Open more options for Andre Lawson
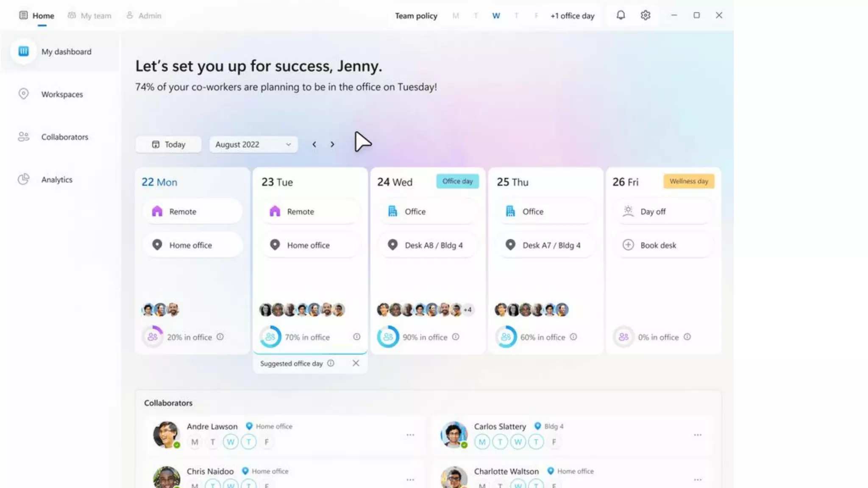Image resolution: width=868 pixels, height=488 pixels. tap(410, 435)
